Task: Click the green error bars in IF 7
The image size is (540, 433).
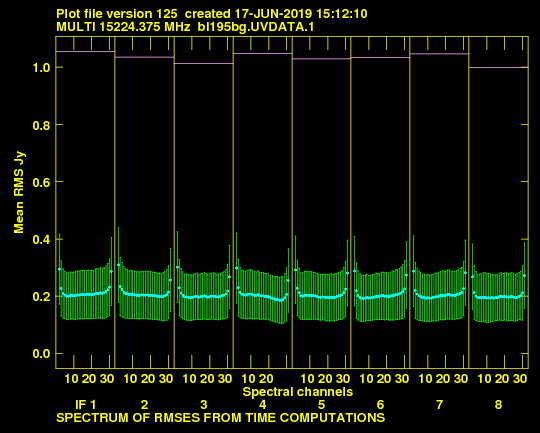Action: (x=440, y=295)
